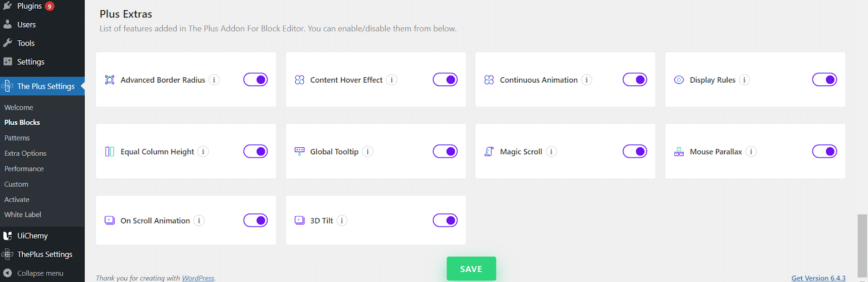868x282 pixels.
Task: Click the Magic Scroll feature icon
Action: [489, 152]
